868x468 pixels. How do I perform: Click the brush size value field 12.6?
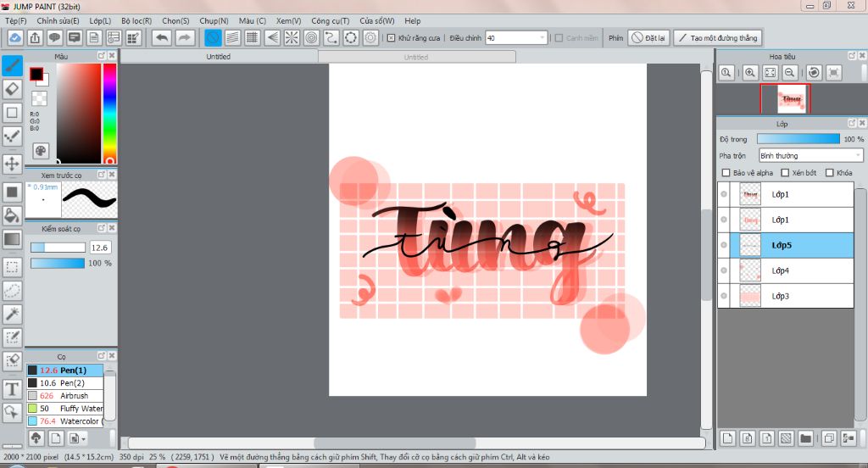(x=100, y=248)
